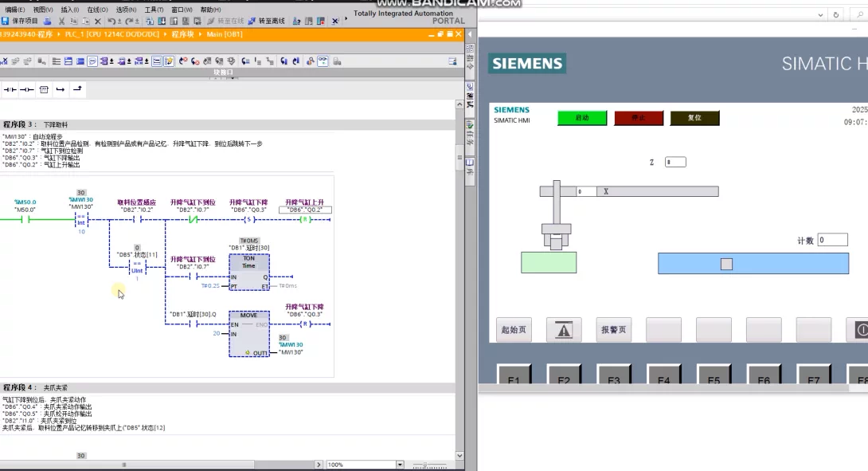The image size is (868, 471).
Task: Click the accessible devices icon with question mark
Action: click(296, 21)
